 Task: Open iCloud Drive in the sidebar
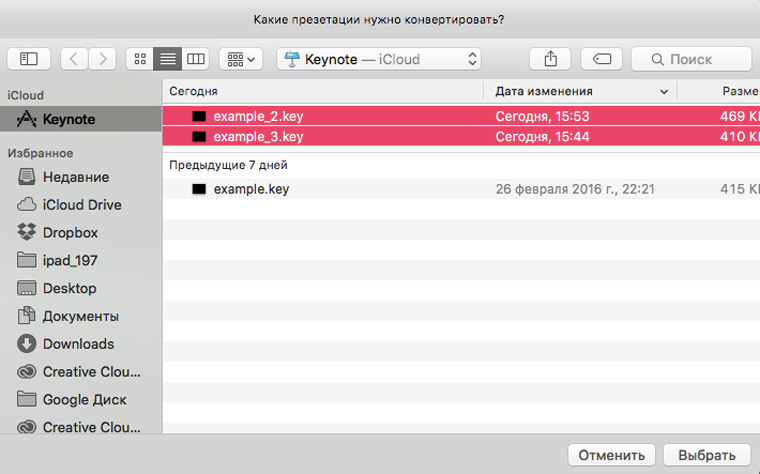(x=81, y=205)
